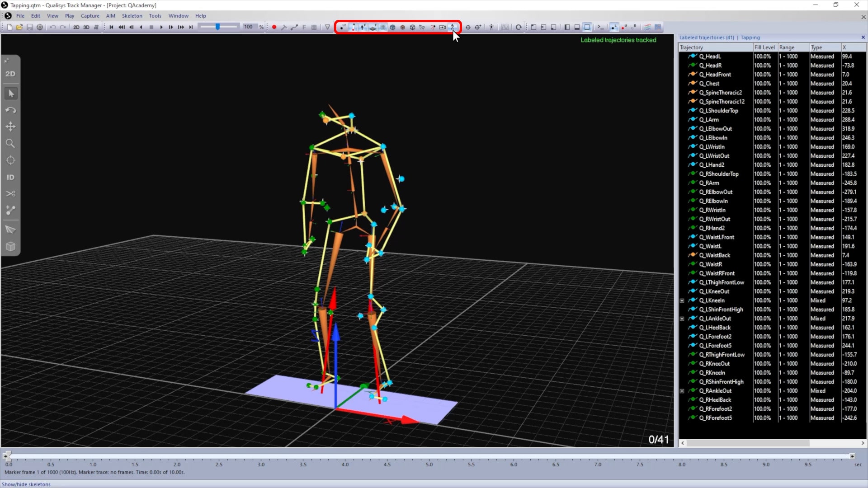Screen dimensions: 868x488
Task: Open project options gear icon
Action: coord(40,27)
